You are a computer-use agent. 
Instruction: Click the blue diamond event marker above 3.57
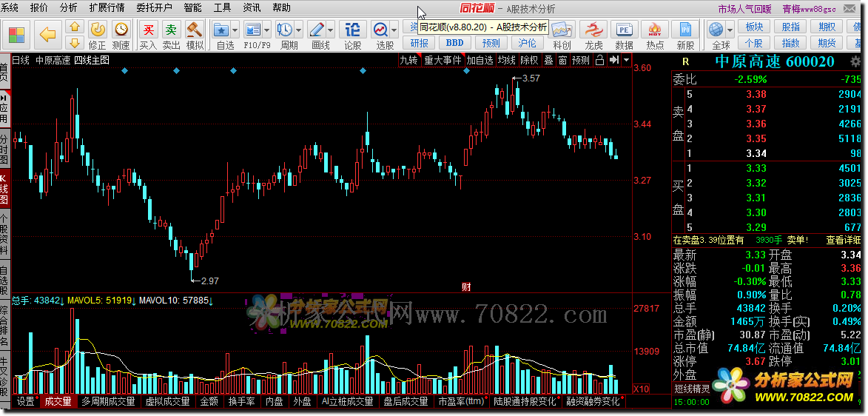point(466,71)
